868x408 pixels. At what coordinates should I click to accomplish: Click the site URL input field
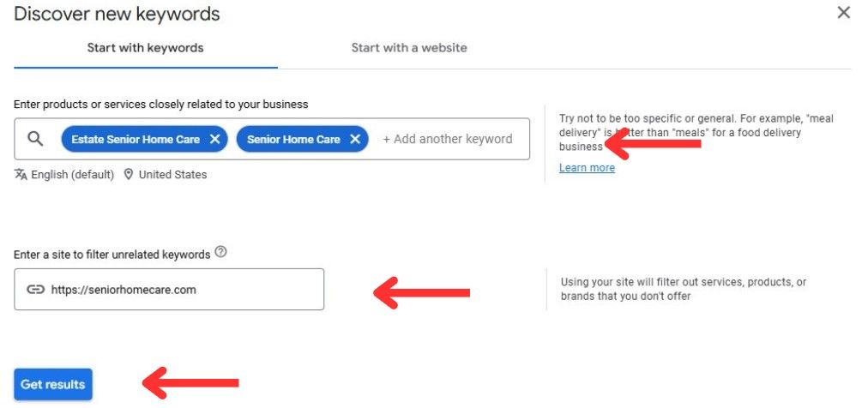click(x=169, y=289)
